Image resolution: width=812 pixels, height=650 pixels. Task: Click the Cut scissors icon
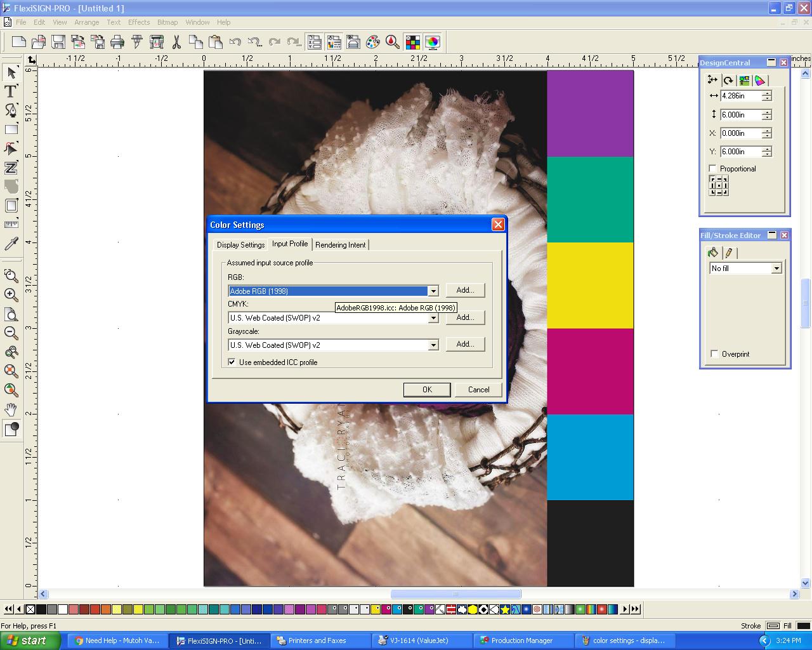(x=176, y=42)
